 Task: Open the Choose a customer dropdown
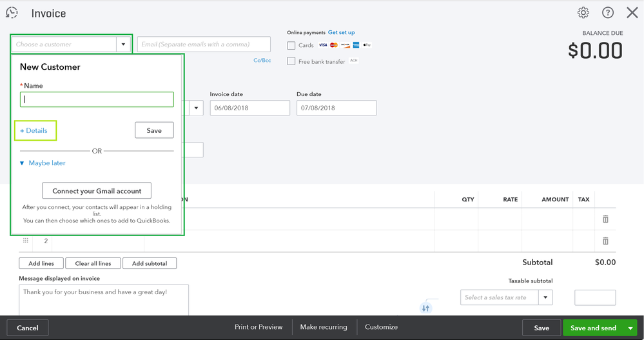point(123,45)
